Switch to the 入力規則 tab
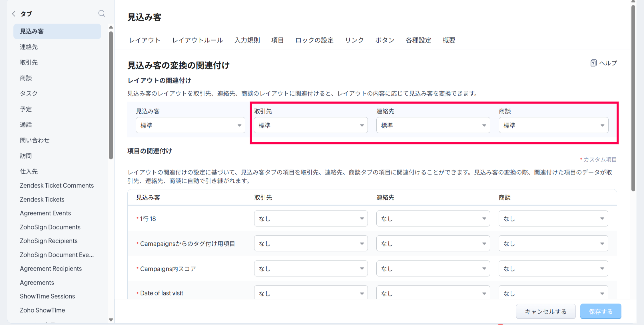 pyautogui.click(x=247, y=40)
